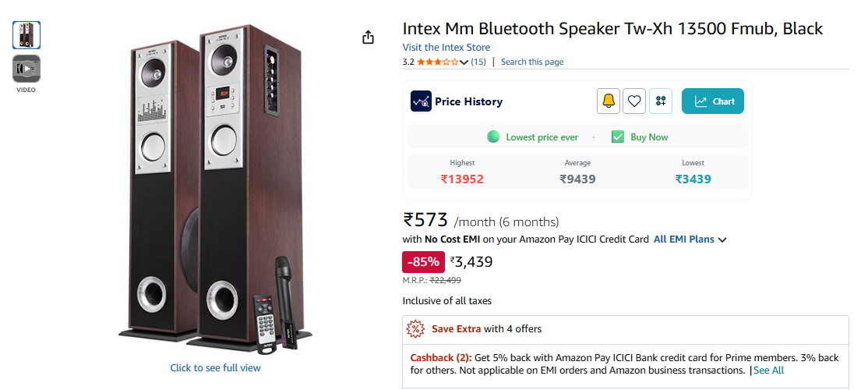This screenshot has height=390, width=868.
Task: Open the ratings breakdown chevron next to stars
Action: 464,62
